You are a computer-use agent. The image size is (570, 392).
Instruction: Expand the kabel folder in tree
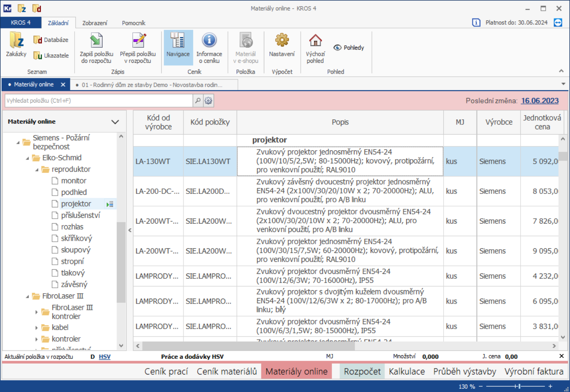tap(36, 328)
